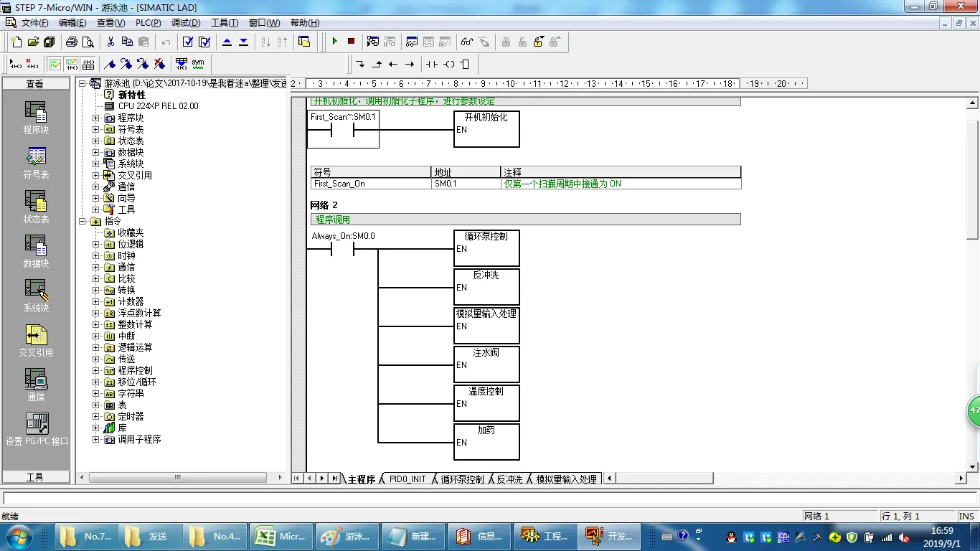Insert a contact from the LAD toolbar
The width and height of the screenshot is (980, 551).
point(431,64)
